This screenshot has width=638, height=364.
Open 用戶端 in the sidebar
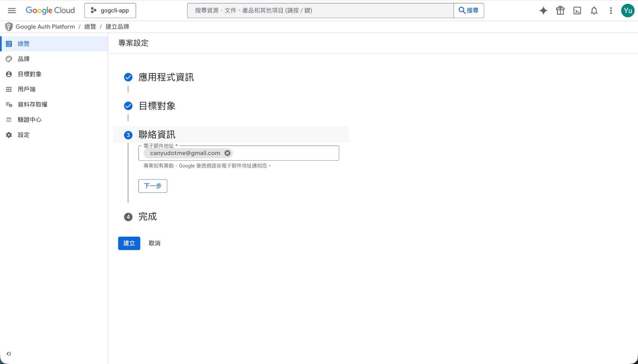tap(26, 89)
